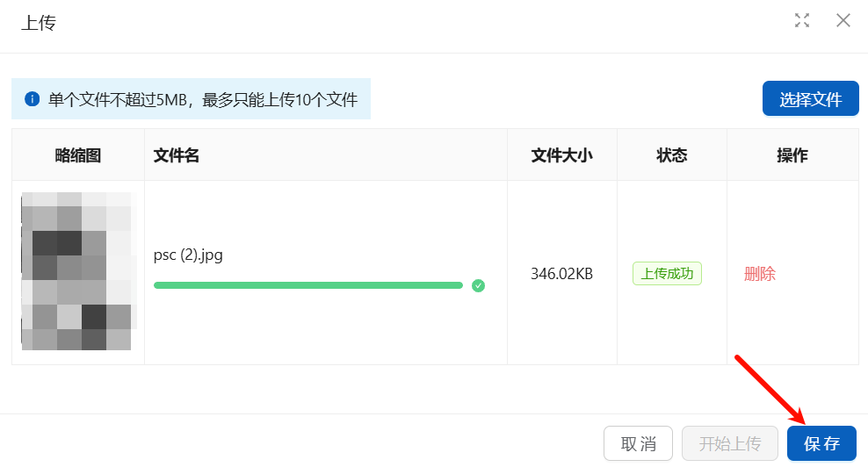The width and height of the screenshot is (868, 467).
Task: Click the 346.02KB file size cell
Action: pyautogui.click(x=561, y=274)
